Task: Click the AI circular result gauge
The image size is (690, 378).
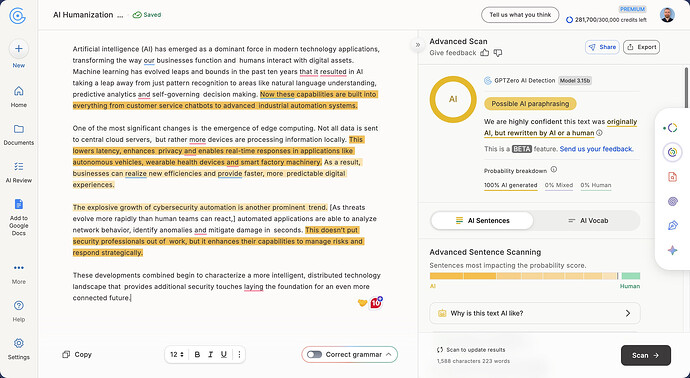Action: pyautogui.click(x=453, y=99)
